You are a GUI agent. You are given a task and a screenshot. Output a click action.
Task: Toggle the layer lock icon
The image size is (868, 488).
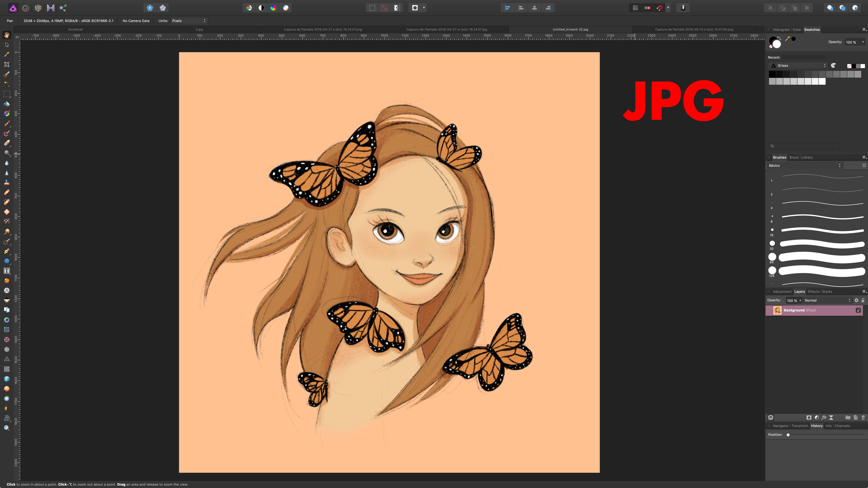click(863, 300)
